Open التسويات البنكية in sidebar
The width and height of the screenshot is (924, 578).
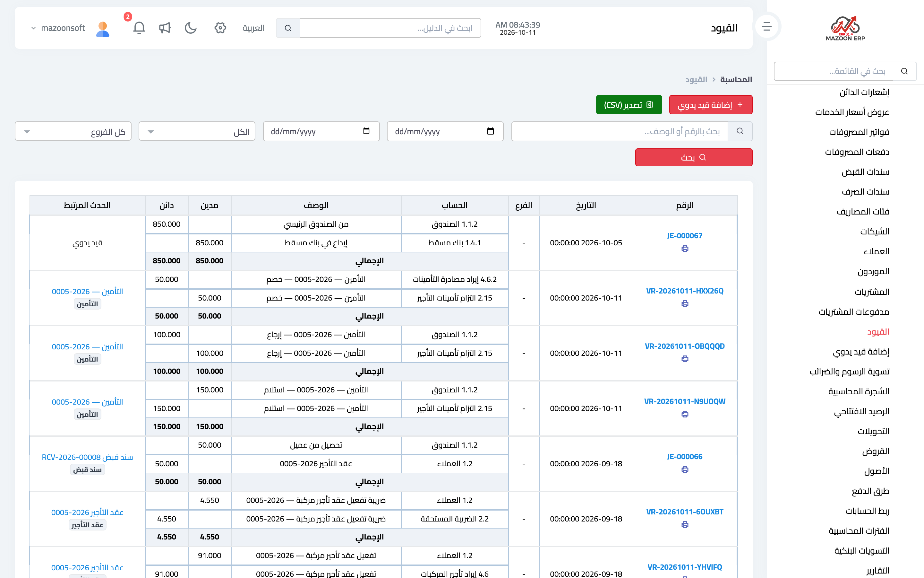click(861, 551)
